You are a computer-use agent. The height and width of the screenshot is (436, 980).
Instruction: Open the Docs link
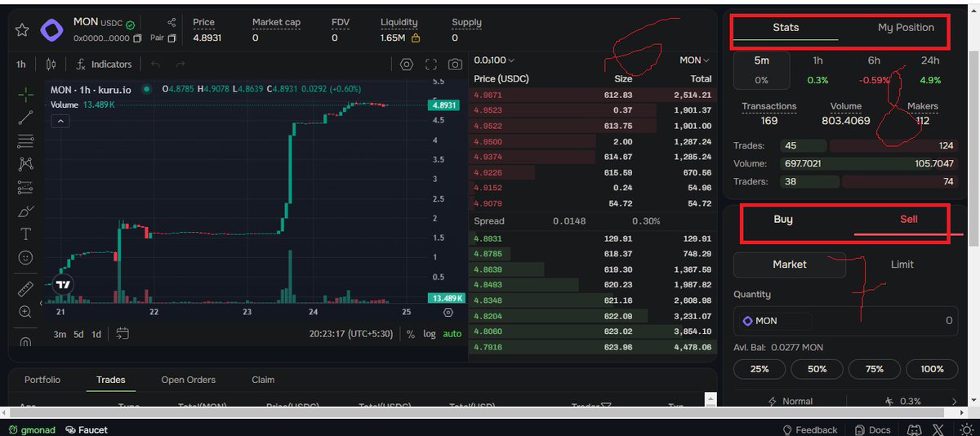[872, 429]
